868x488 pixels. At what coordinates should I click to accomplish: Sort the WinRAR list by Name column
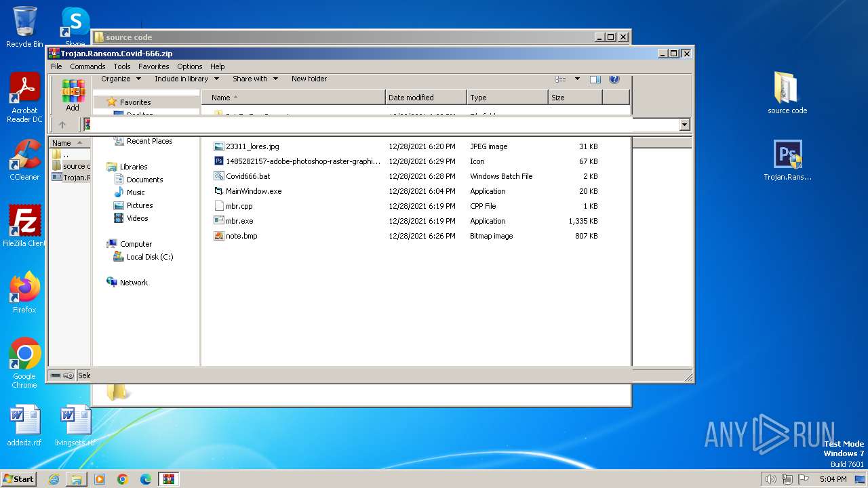pyautogui.click(x=69, y=143)
